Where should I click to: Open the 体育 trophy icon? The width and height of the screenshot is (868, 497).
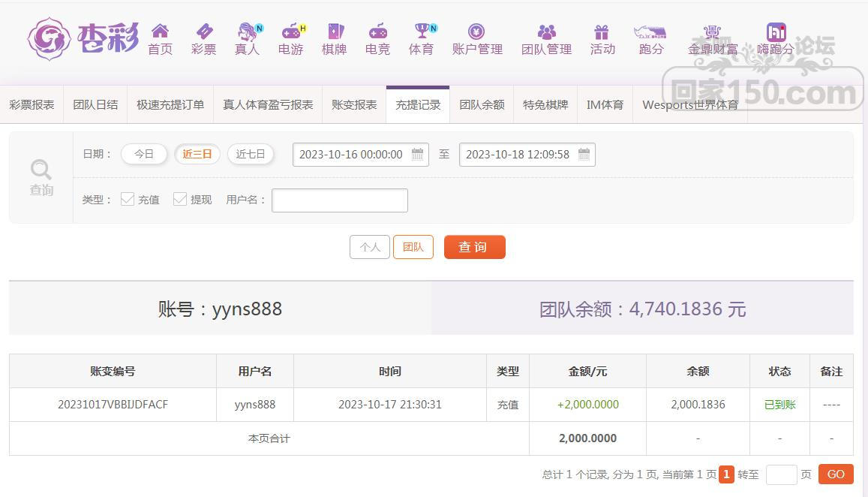click(423, 31)
